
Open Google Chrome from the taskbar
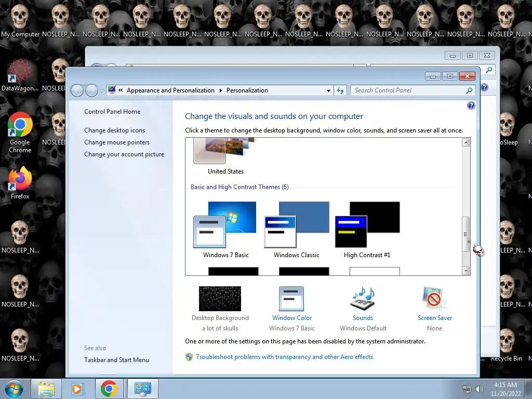109,389
